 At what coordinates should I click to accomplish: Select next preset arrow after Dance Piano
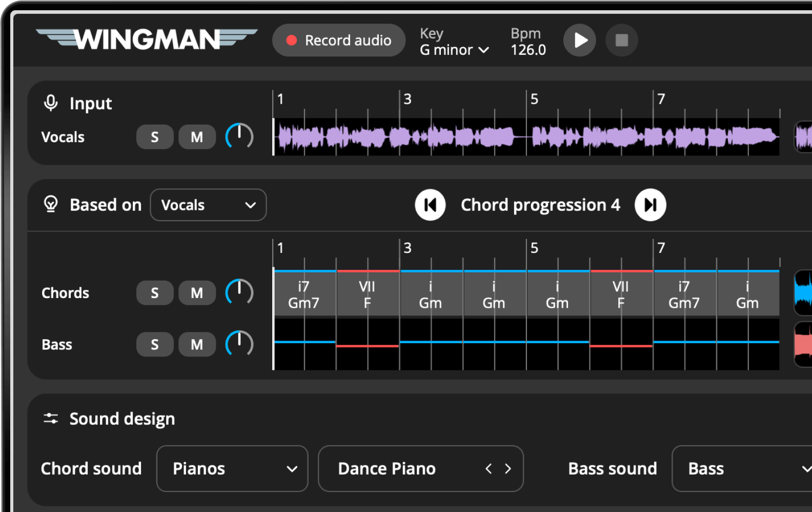pos(507,468)
